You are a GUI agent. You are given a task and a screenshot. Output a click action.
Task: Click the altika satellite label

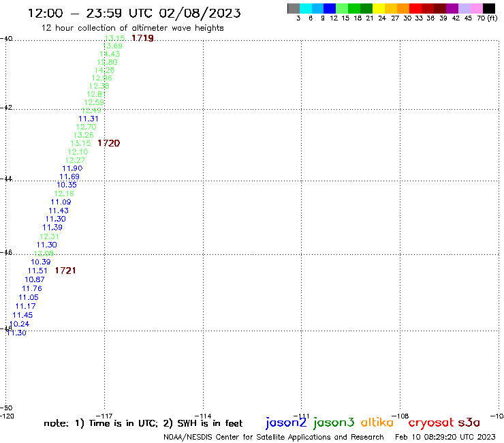pyautogui.click(x=377, y=423)
